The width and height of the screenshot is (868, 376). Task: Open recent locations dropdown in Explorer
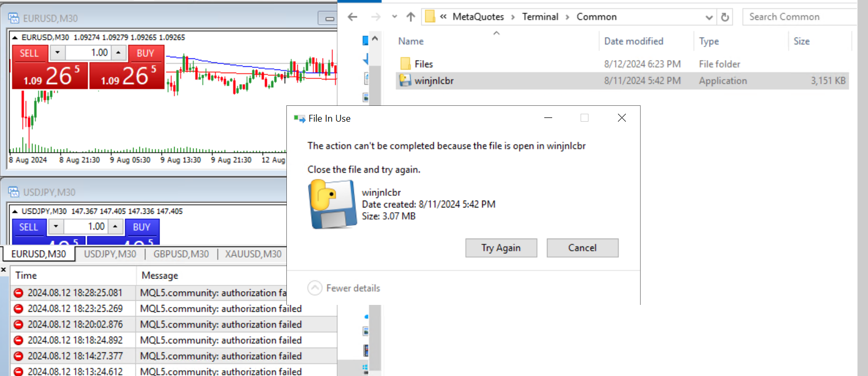(x=394, y=17)
